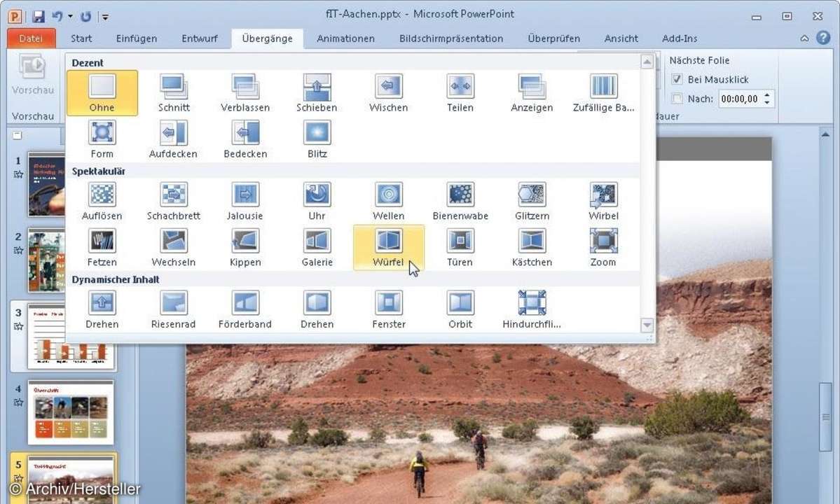This screenshot has width=840, height=504.
Task: Choose the Wechseln transition
Action: pos(174,248)
